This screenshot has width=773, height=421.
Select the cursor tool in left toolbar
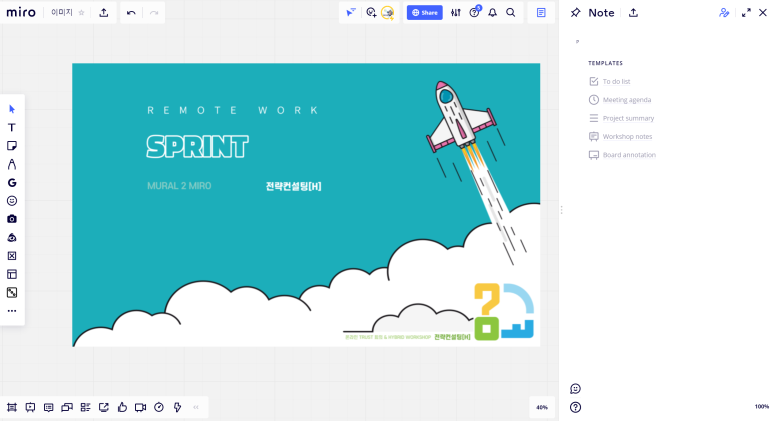click(12, 109)
